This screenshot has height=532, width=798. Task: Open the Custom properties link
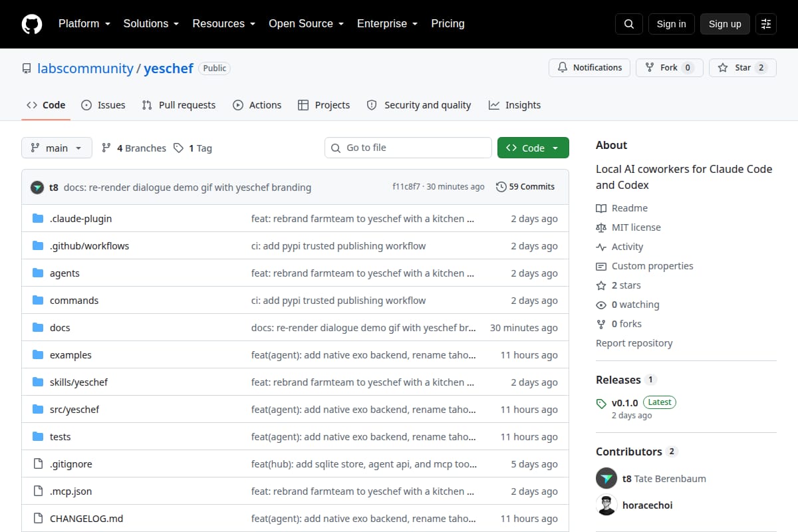coord(644,266)
